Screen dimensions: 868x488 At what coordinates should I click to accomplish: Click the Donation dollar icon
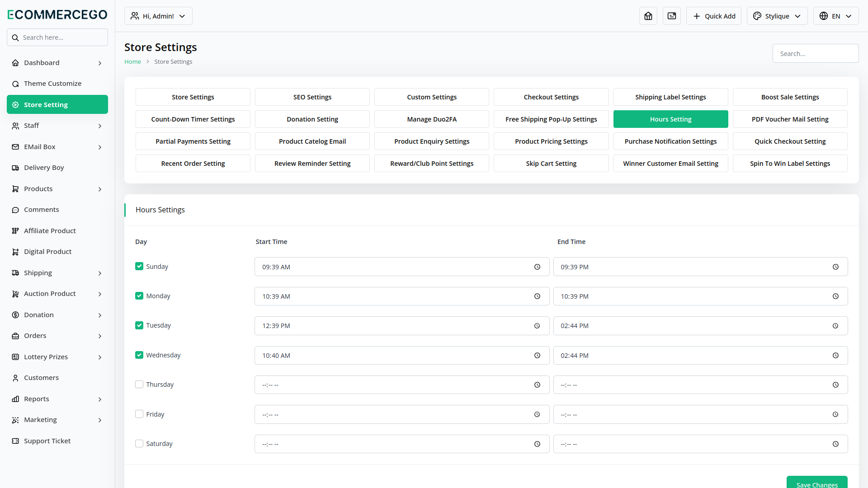tap(15, 315)
